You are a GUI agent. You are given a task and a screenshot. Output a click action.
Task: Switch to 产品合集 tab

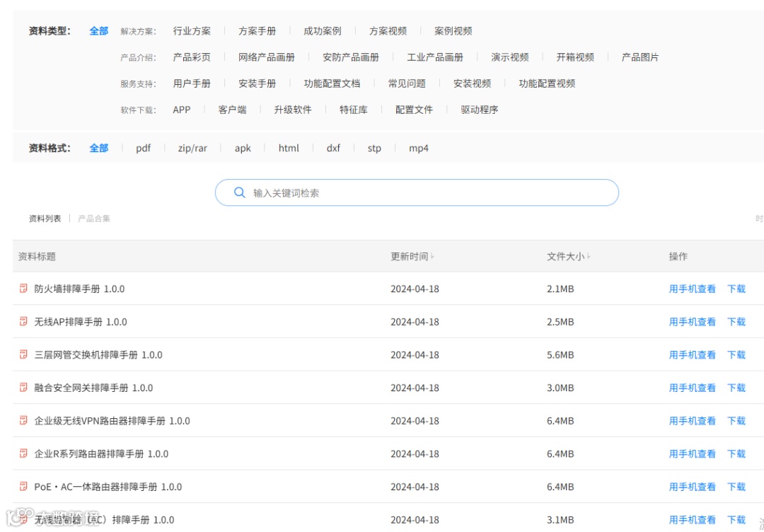(94, 219)
